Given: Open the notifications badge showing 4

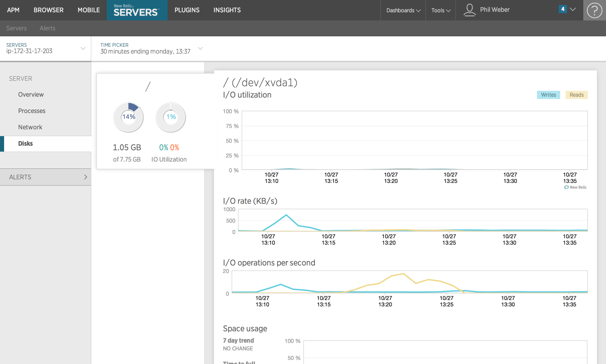Looking at the screenshot, I should pos(563,9).
